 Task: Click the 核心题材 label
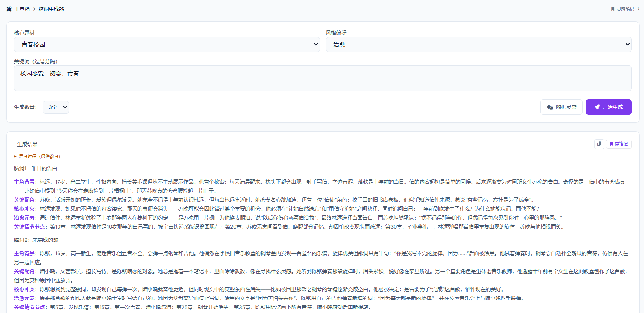point(24,33)
